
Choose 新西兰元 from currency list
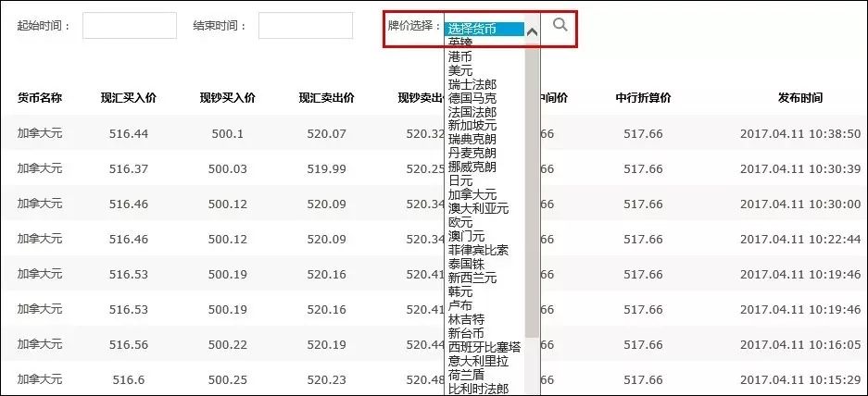pos(472,278)
